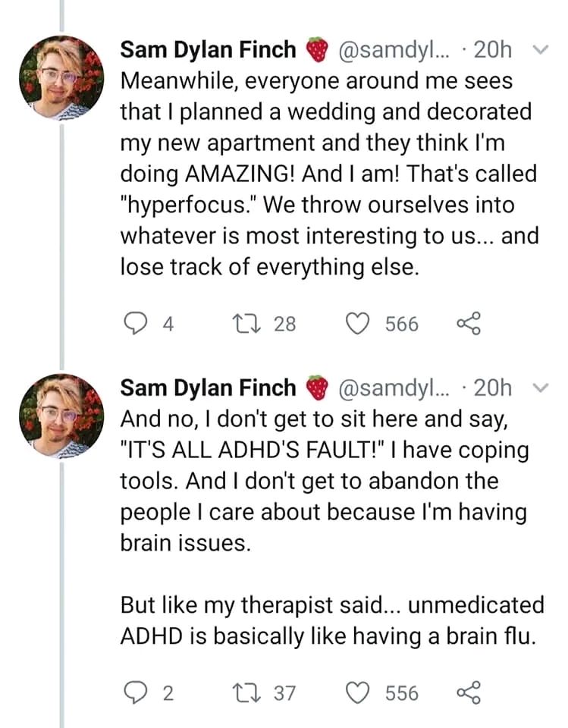Image resolution: width=568 pixels, height=728 pixels.
Task: Click the avatar beside the "And no" tweet
Action: (61, 416)
